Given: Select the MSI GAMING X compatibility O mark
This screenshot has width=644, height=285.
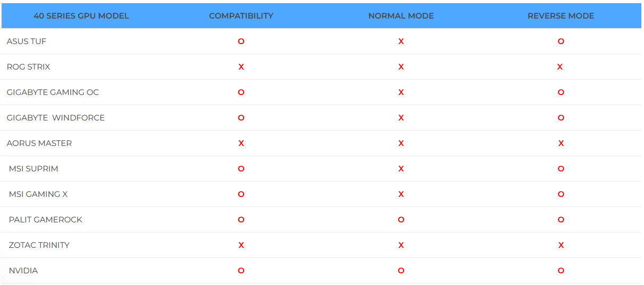Looking at the screenshot, I should coord(241,194).
